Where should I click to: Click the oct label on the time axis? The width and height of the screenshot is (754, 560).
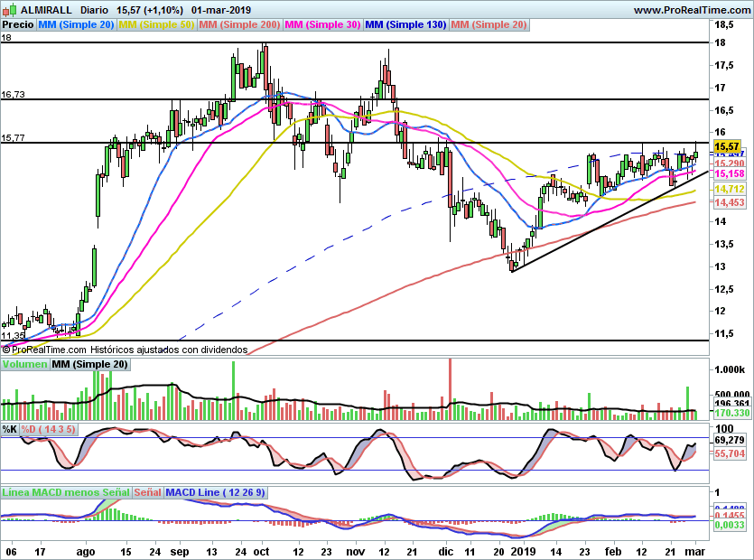click(x=261, y=551)
